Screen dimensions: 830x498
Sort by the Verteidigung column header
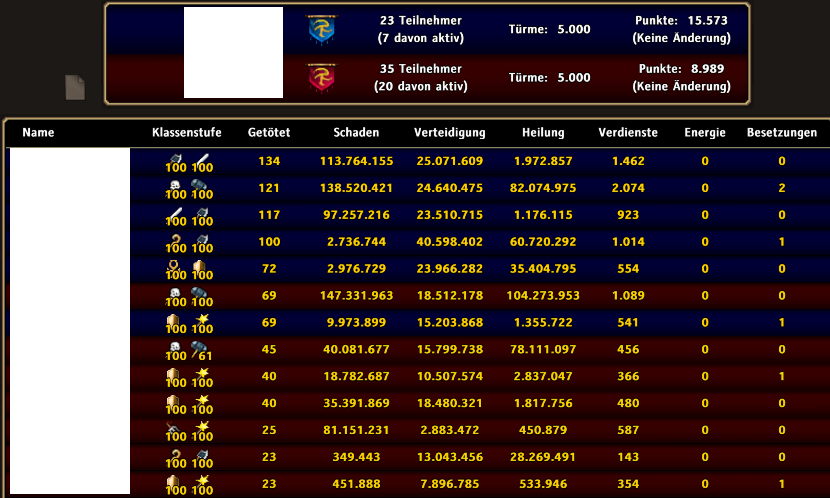click(x=449, y=132)
